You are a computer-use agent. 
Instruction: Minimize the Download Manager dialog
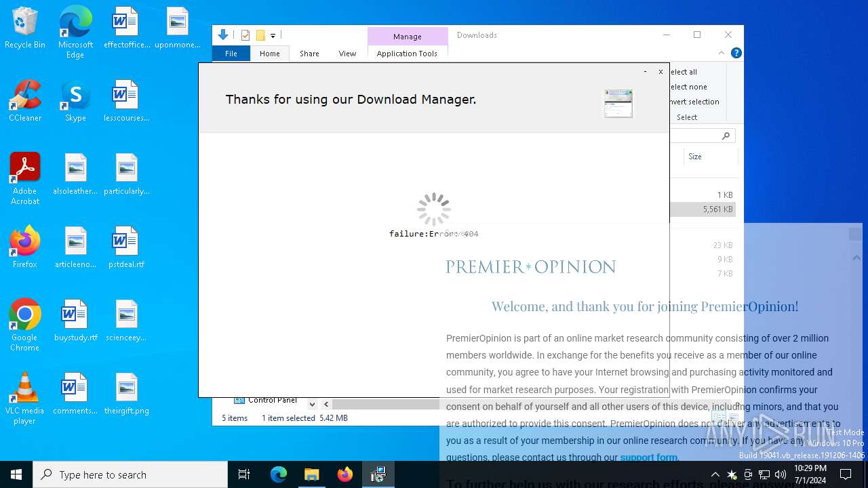[x=645, y=71]
